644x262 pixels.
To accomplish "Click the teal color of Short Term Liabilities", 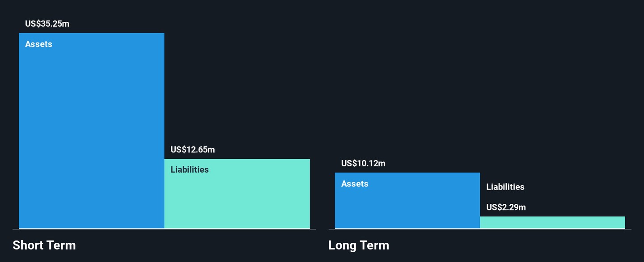I will (x=237, y=201).
